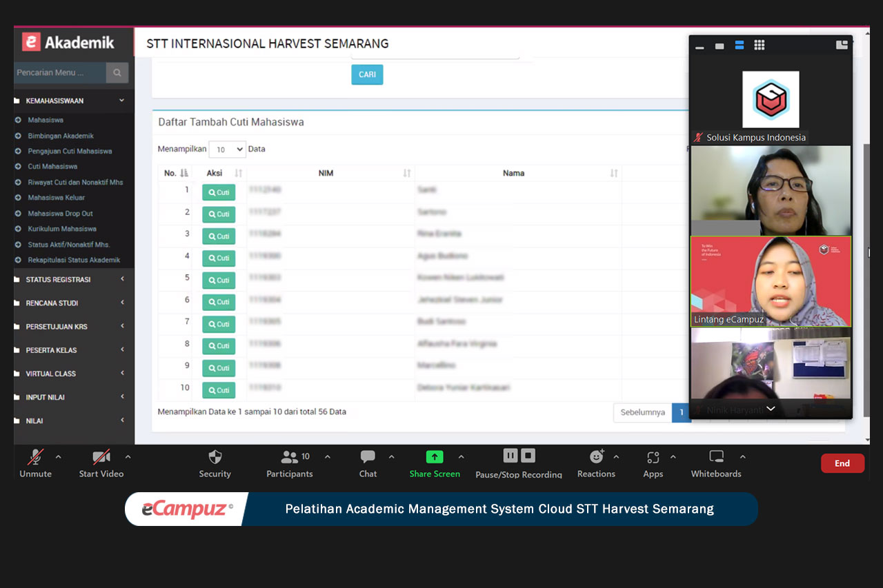Select the Lintang eCampuz video tile
The height and width of the screenshot is (588, 883).
pos(771,281)
